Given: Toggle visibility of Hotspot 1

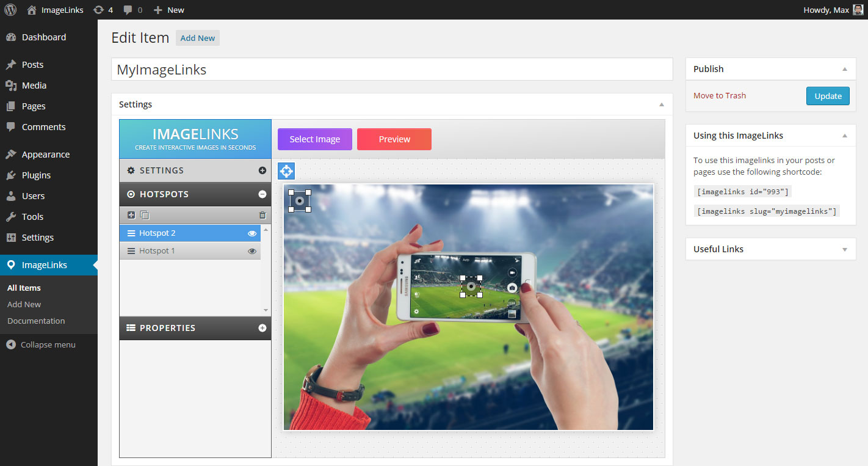Looking at the screenshot, I should (x=252, y=250).
